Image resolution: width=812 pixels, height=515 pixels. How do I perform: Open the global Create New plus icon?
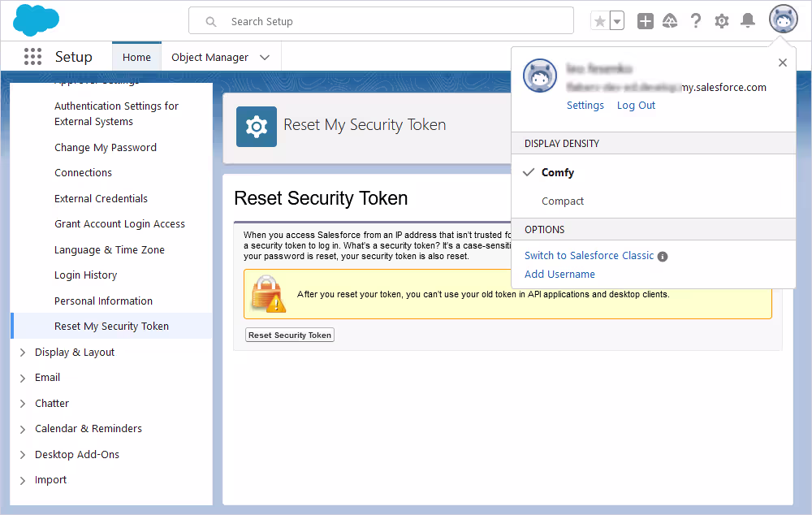tap(645, 20)
